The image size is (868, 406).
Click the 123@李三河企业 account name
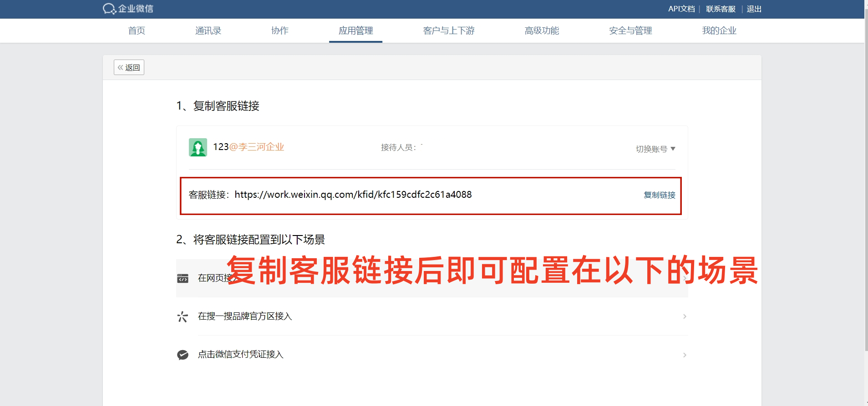click(x=249, y=147)
